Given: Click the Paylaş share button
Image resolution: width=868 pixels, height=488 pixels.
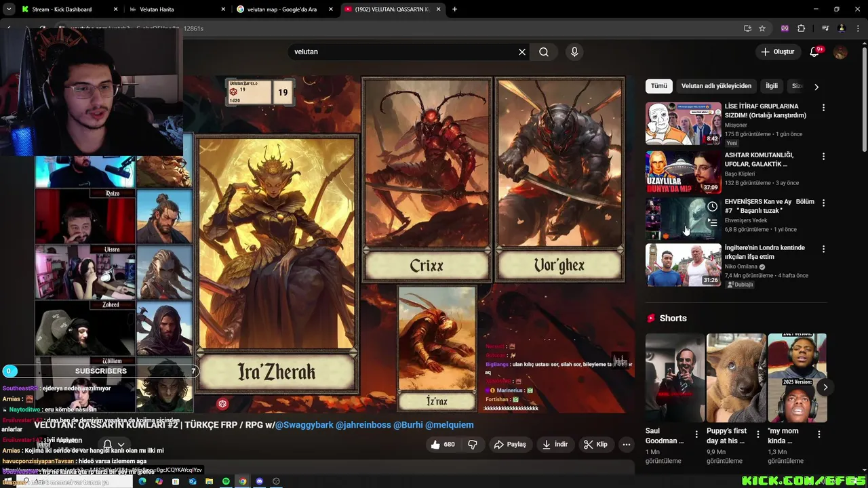Looking at the screenshot, I should 510,445.
